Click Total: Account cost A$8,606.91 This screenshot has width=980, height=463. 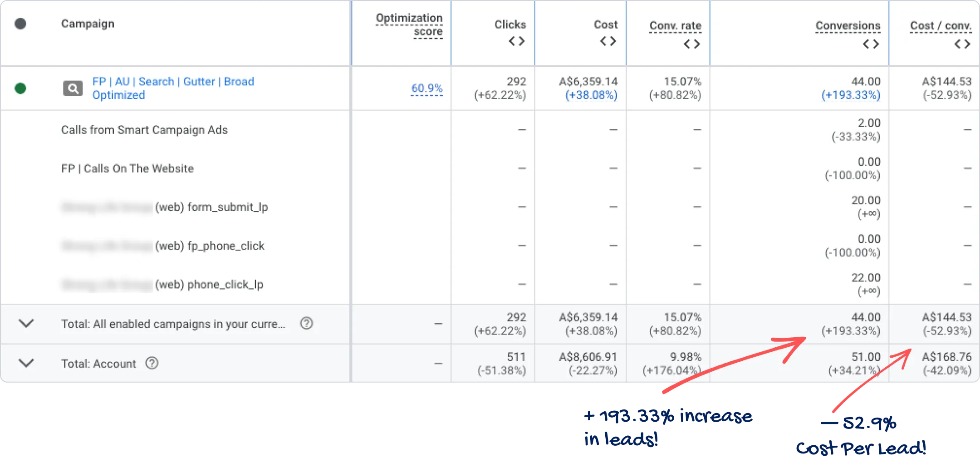(588, 357)
